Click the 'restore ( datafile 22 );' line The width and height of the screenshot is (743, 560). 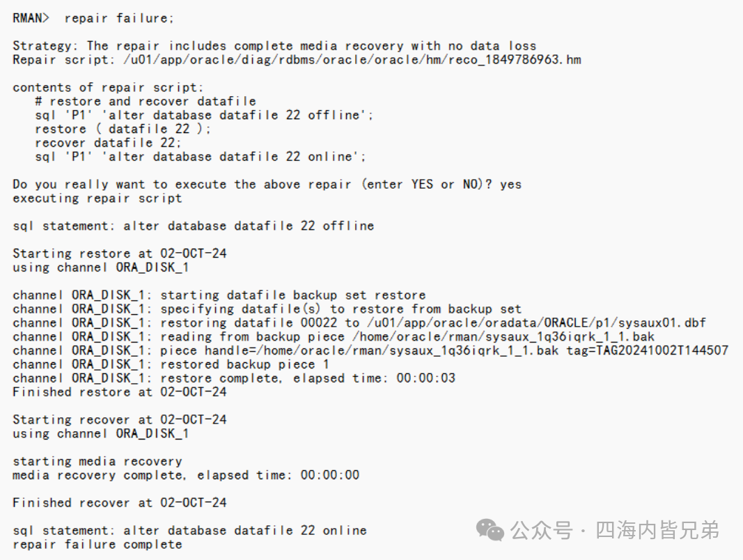(x=123, y=129)
